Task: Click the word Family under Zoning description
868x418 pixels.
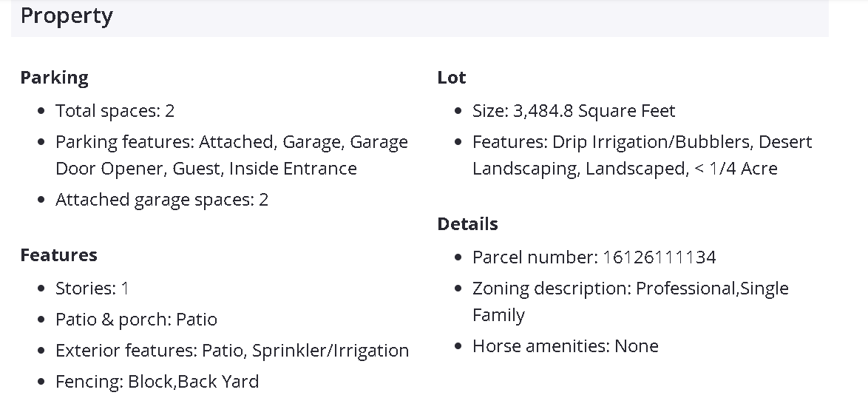Action: pos(498,315)
